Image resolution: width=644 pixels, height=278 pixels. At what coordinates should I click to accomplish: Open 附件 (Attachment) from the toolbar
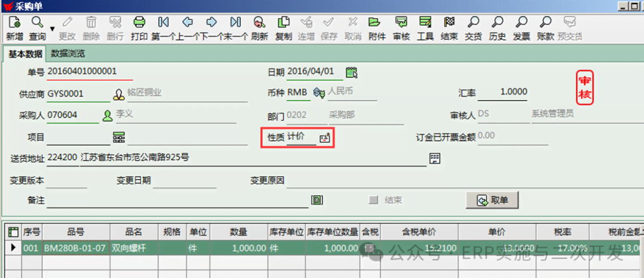(x=377, y=28)
